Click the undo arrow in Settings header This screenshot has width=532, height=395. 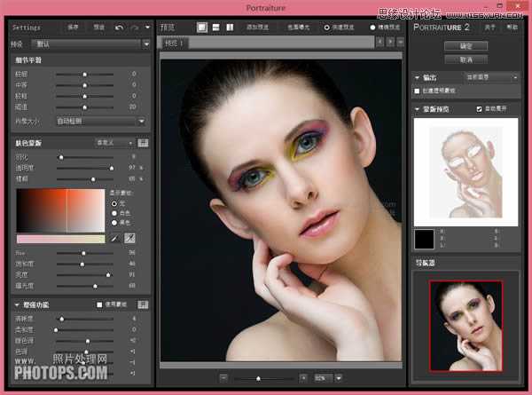(x=120, y=28)
